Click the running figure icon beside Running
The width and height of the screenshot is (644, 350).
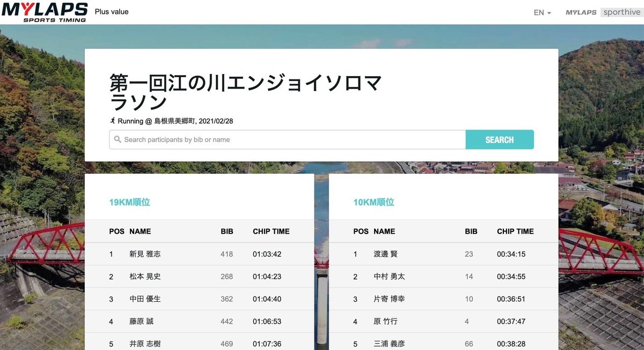click(x=113, y=121)
